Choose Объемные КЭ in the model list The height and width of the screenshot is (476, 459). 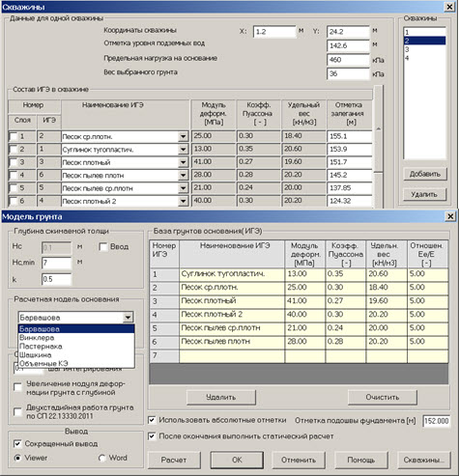pyautogui.click(x=76, y=363)
